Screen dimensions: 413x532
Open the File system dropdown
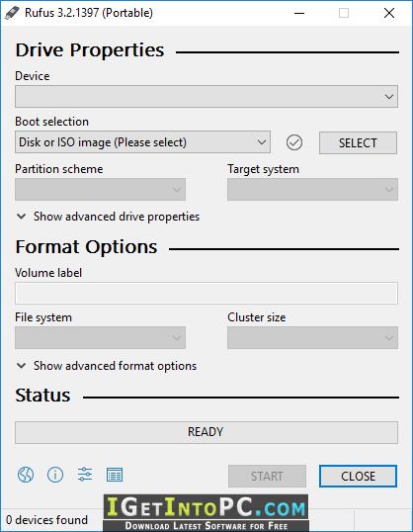(x=100, y=337)
